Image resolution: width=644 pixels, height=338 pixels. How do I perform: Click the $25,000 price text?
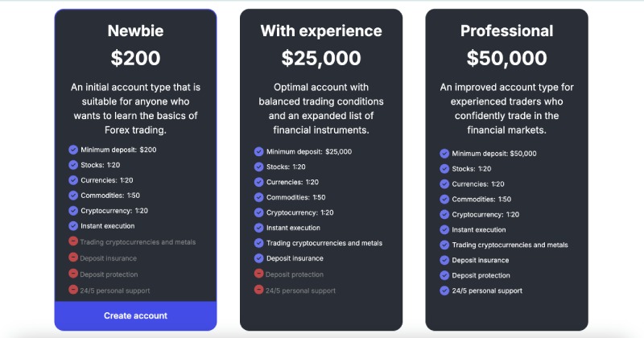tap(321, 58)
